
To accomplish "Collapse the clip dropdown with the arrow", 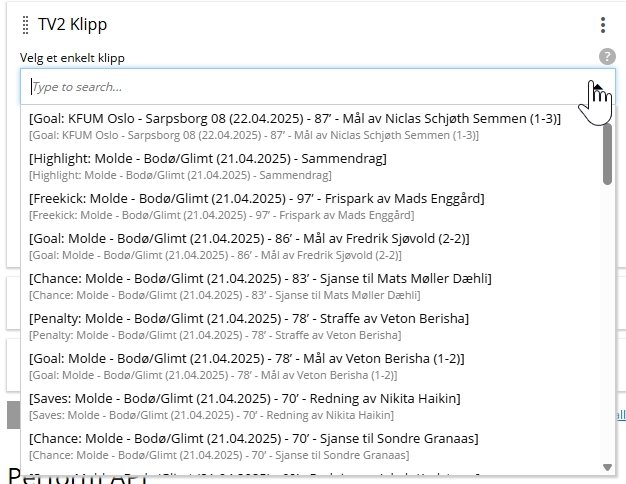I will point(598,87).
